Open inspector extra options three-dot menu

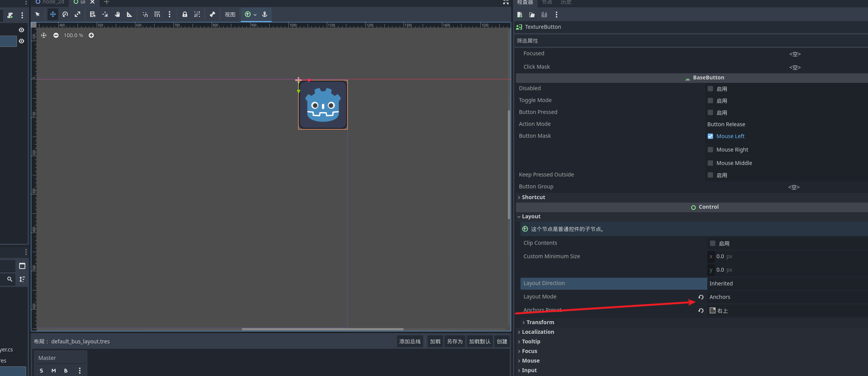point(557,15)
